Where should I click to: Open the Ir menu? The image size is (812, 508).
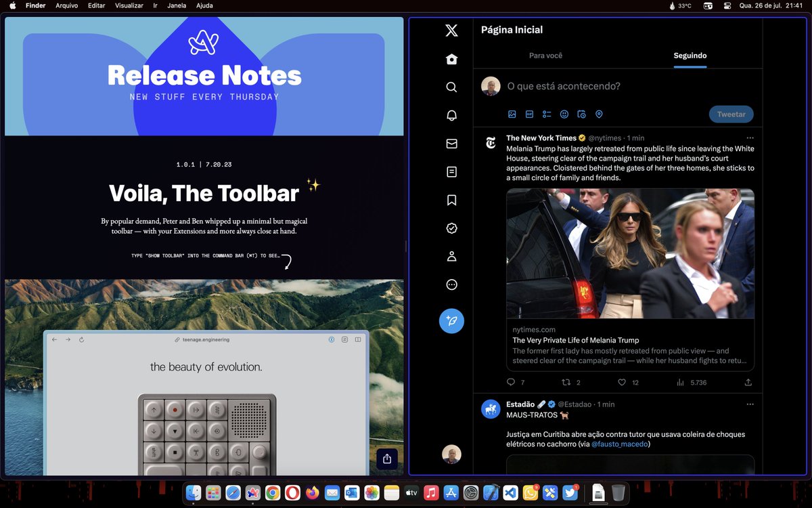point(155,5)
